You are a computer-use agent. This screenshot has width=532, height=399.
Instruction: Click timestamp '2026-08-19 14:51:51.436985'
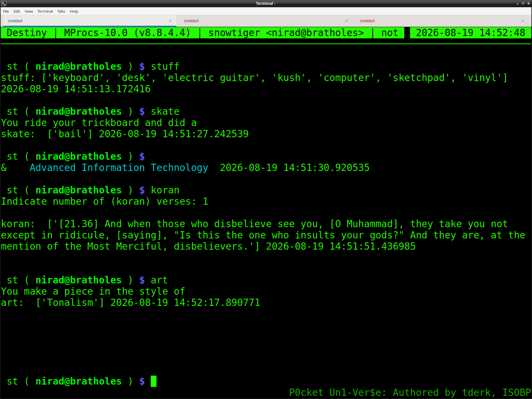pos(341,246)
